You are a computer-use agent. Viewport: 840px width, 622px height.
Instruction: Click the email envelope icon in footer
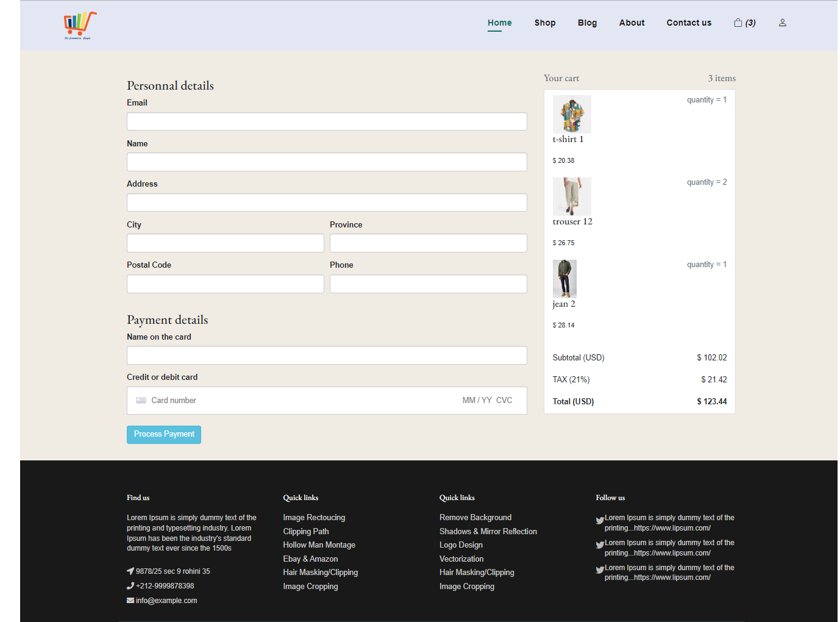click(130, 600)
